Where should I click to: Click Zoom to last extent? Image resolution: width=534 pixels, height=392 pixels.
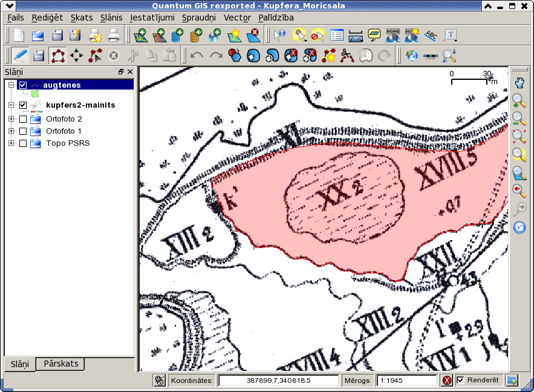pyautogui.click(x=519, y=191)
